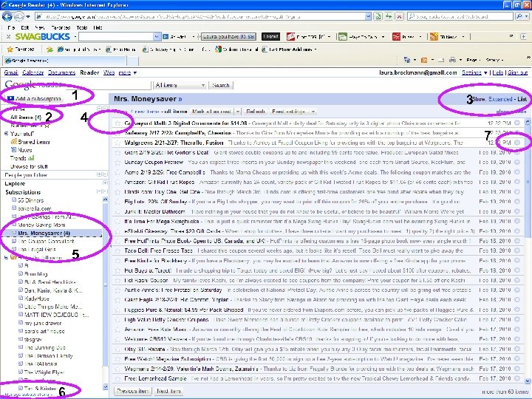Viewport: 532px width, 399px height.
Task: Click the red Free TBS toolbar icon
Action: click(291, 36)
